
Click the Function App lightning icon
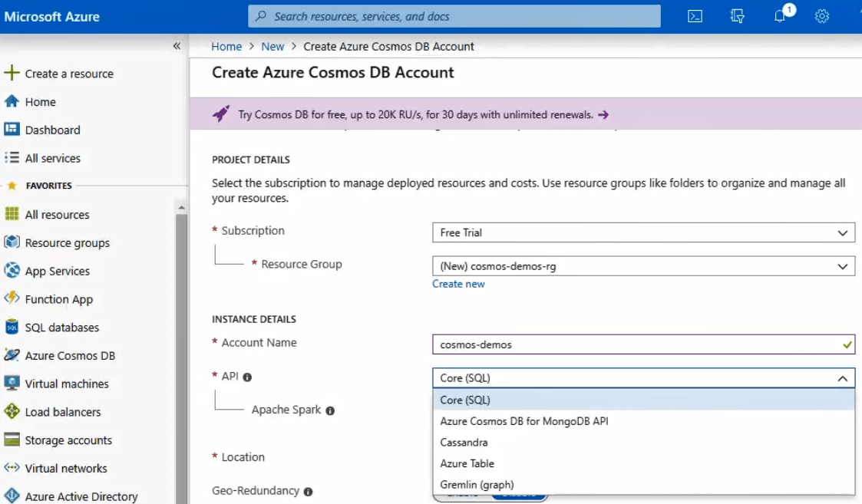point(12,299)
